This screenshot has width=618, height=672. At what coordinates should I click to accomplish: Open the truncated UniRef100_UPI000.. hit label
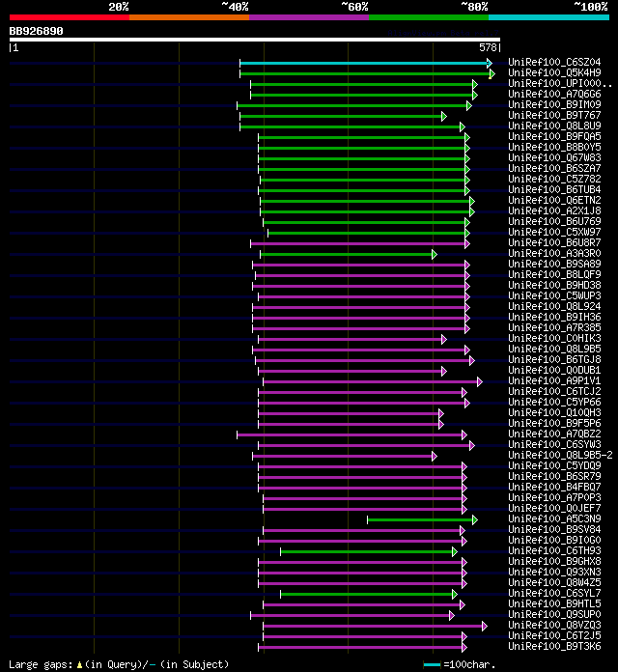coord(560,84)
